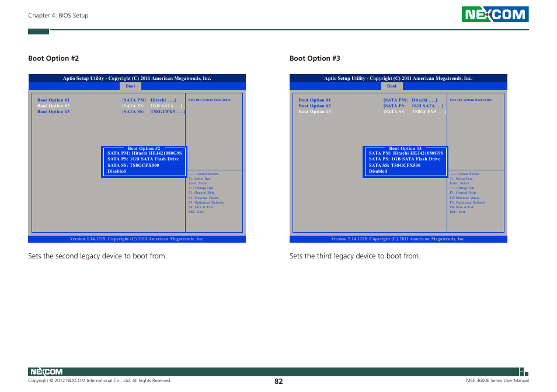Click the Boot Option #3 popup title
Viewport: 557px width, 392px height.
[x=405, y=148]
